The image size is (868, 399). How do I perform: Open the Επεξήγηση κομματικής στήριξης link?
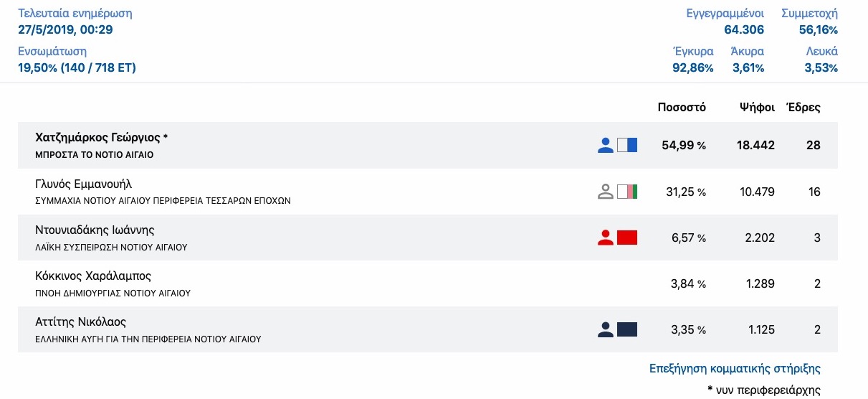pyautogui.click(x=735, y=369)
